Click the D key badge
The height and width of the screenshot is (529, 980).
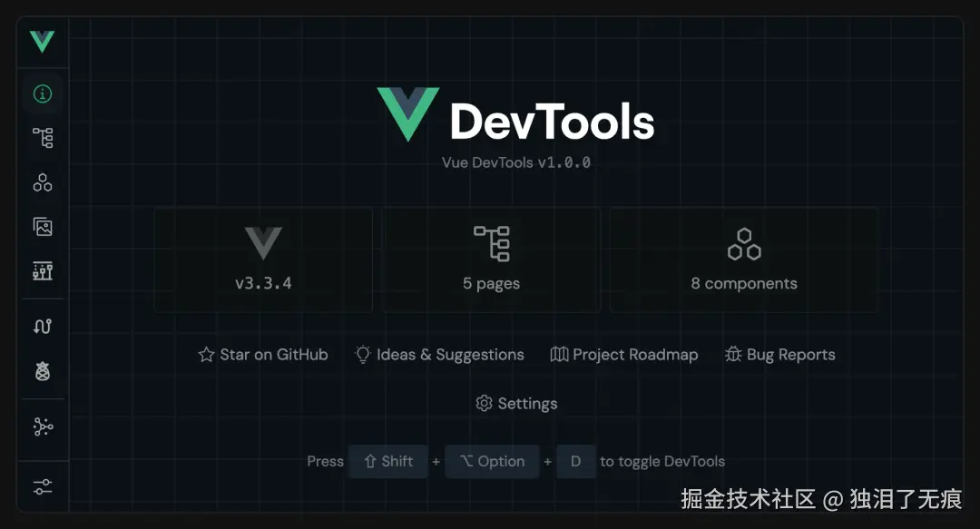(x=575, y=462)
